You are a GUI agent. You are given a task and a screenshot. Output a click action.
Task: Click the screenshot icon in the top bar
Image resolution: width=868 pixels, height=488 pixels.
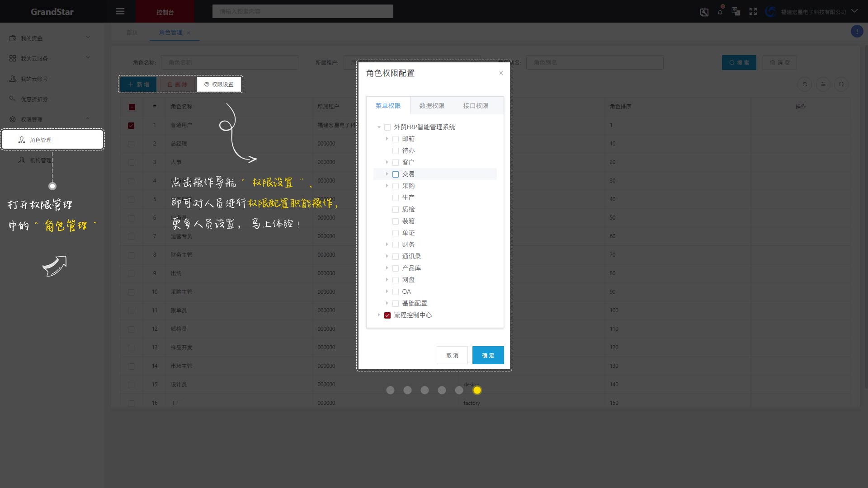[704, 12]
